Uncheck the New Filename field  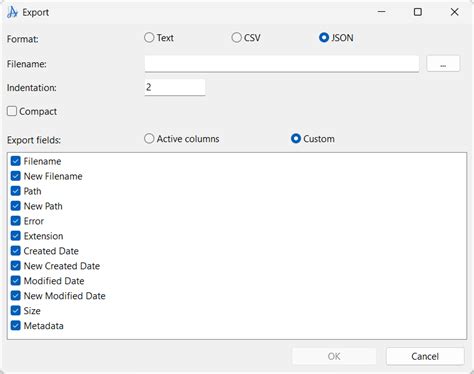point(16,176)
